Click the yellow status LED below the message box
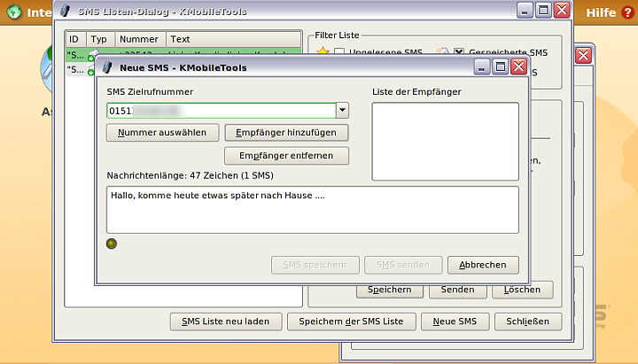The height and width of the screenshot is (364, 638). pyautogui.click(x=112, y=244)
